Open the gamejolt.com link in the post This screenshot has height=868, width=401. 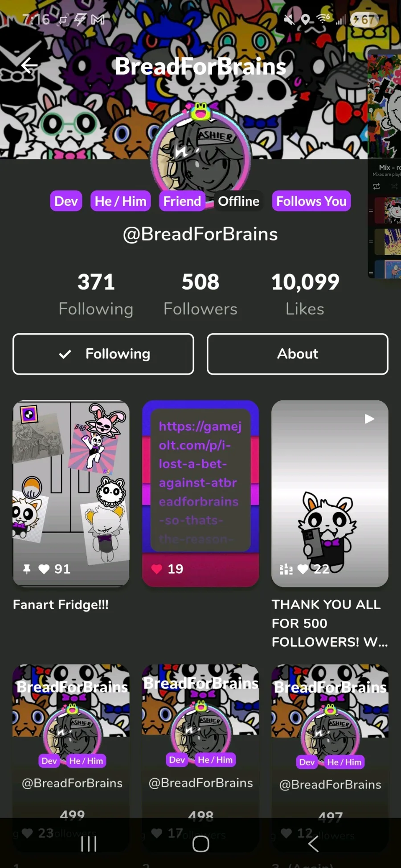point(200,482)
